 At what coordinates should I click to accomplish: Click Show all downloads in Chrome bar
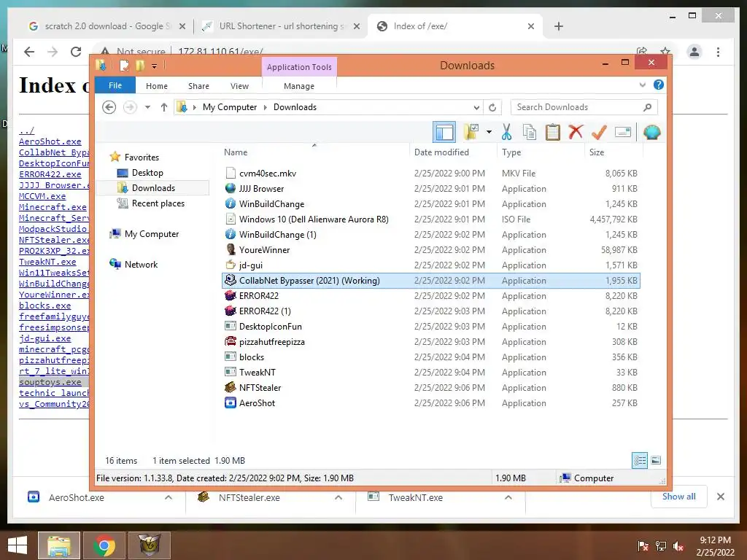coord(679,497)
